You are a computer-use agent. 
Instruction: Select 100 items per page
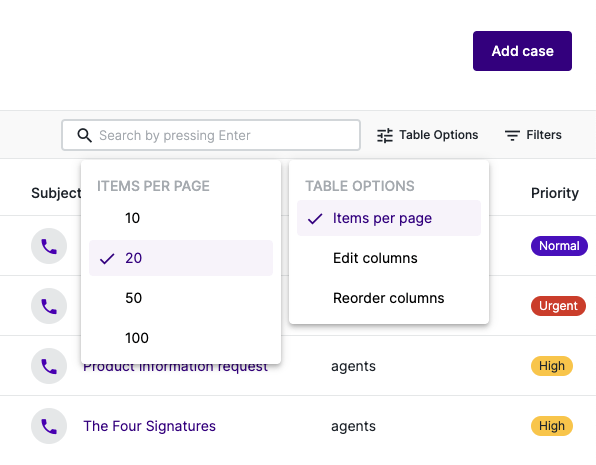click(x=181, y=338)
